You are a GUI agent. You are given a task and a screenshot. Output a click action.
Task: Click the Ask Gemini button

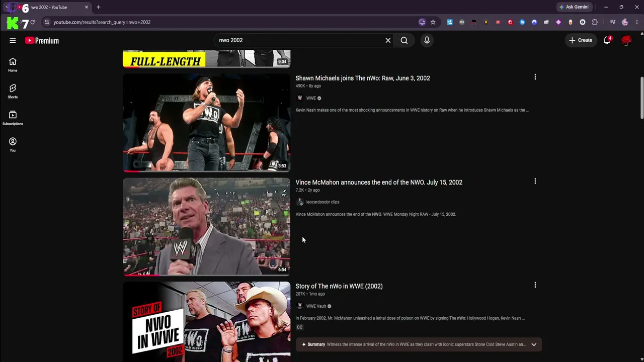[574, 7]
